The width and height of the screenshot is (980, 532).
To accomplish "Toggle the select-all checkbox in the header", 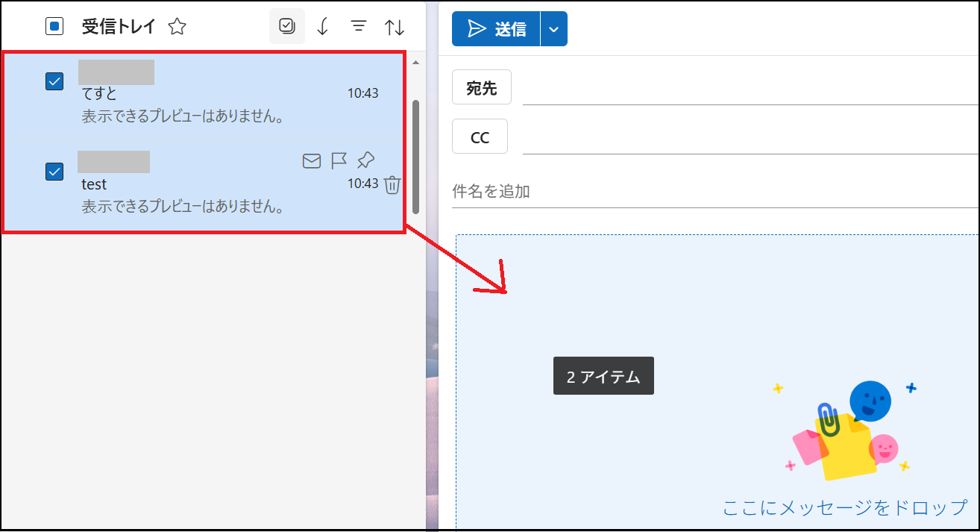I will pos(54,25).
